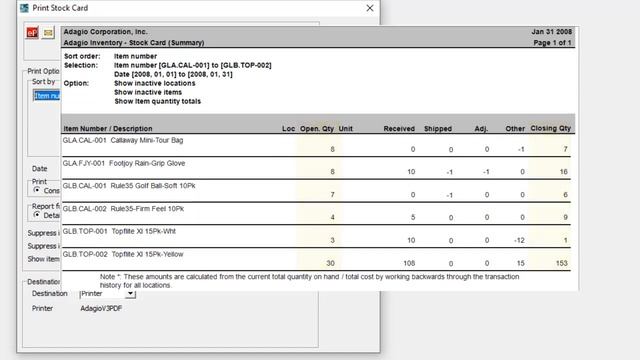The height and width of the screenshot is (360, 640).
Task: Click the Printer label
Action: point(42,309)
